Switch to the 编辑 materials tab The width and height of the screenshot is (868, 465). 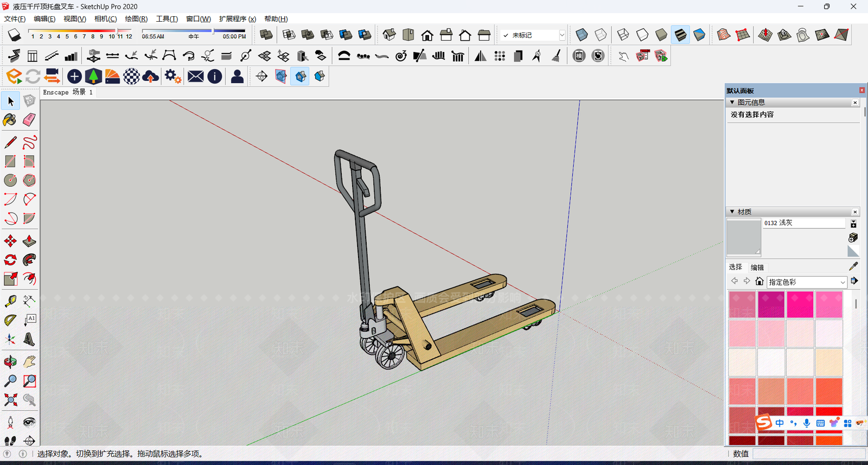(757, 267)
